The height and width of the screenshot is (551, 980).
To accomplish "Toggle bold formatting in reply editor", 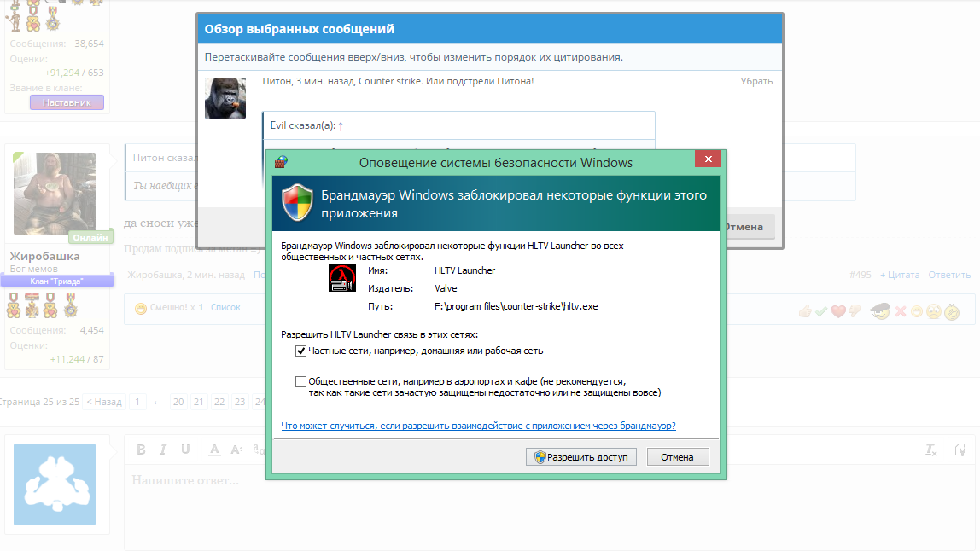I will click(141, 449).
